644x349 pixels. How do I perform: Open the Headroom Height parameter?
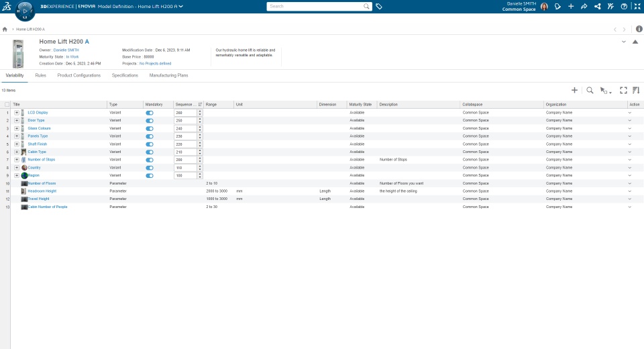42,191
